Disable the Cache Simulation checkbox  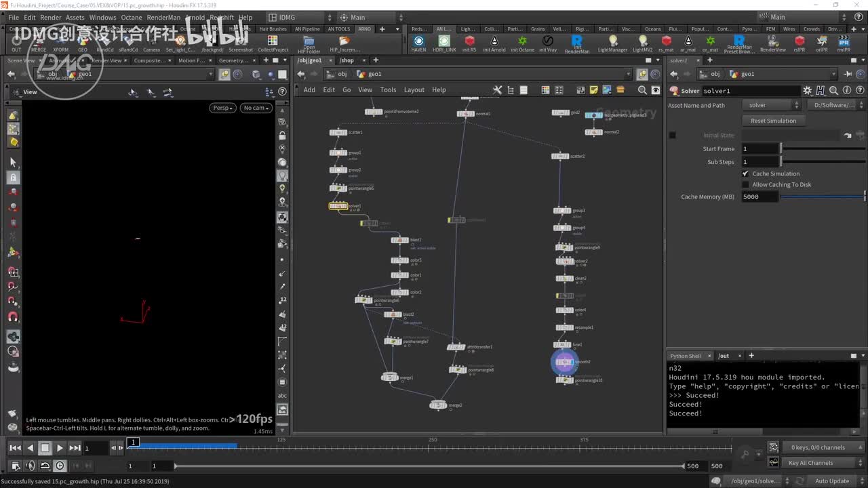(x=746, y=174)
